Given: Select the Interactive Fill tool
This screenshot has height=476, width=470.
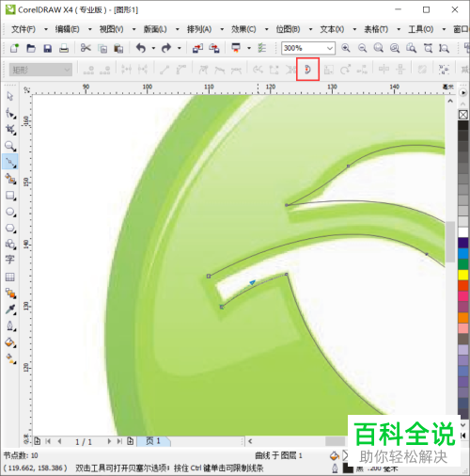Looking at the screenshot, I should pyautogui.click(x=10, y=358).
